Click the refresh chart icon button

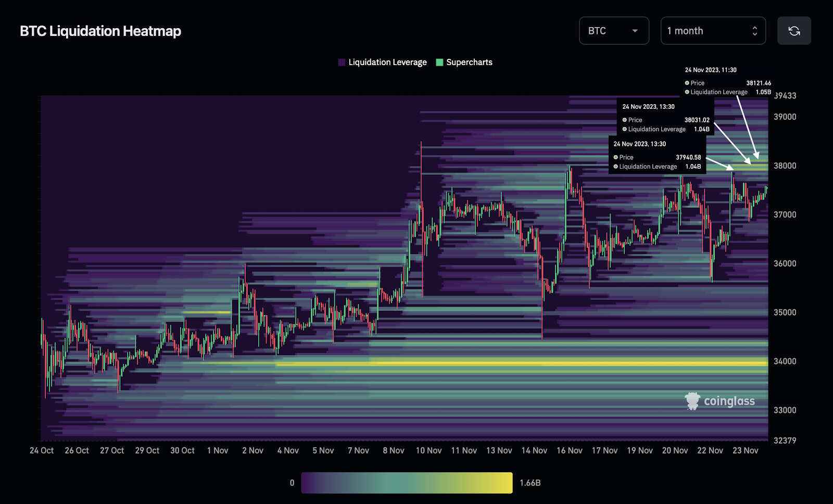point(794,31)
